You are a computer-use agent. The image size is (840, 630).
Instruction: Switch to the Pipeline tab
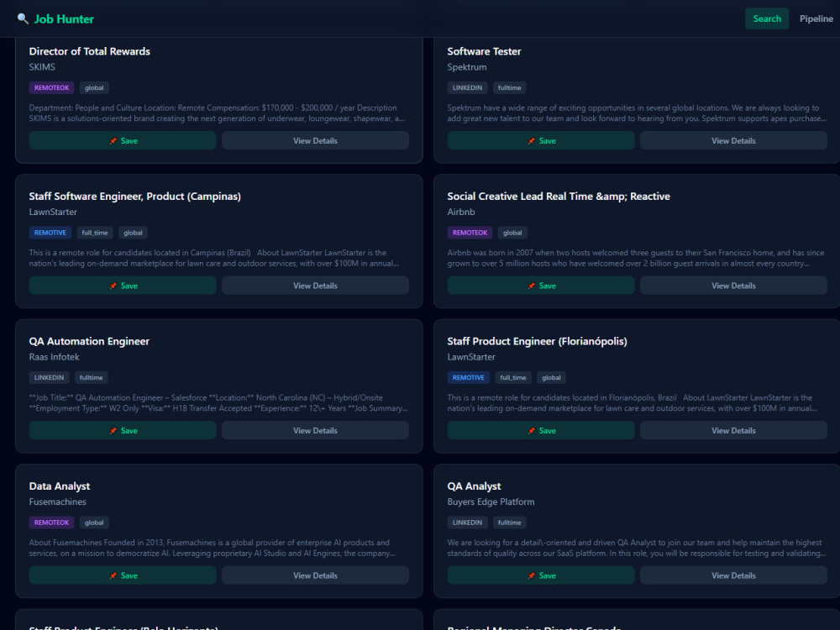(x=816, y=18)
